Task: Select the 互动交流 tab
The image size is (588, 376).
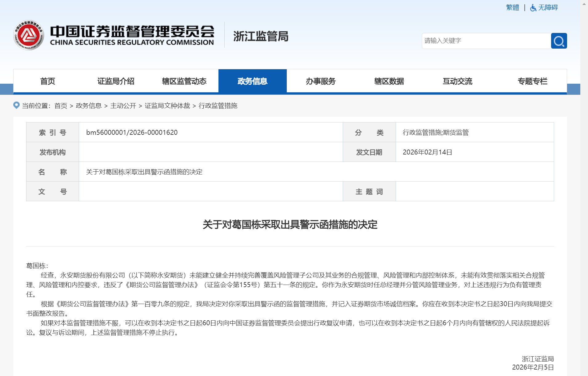Action: [x=457, y=81]
